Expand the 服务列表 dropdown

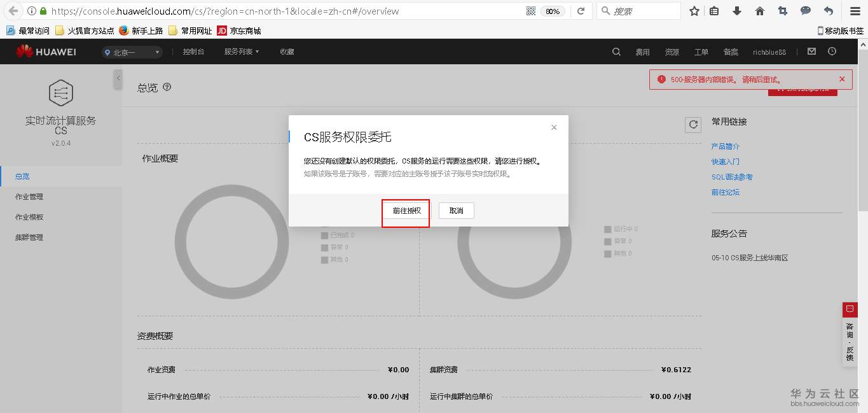[241, 52]
